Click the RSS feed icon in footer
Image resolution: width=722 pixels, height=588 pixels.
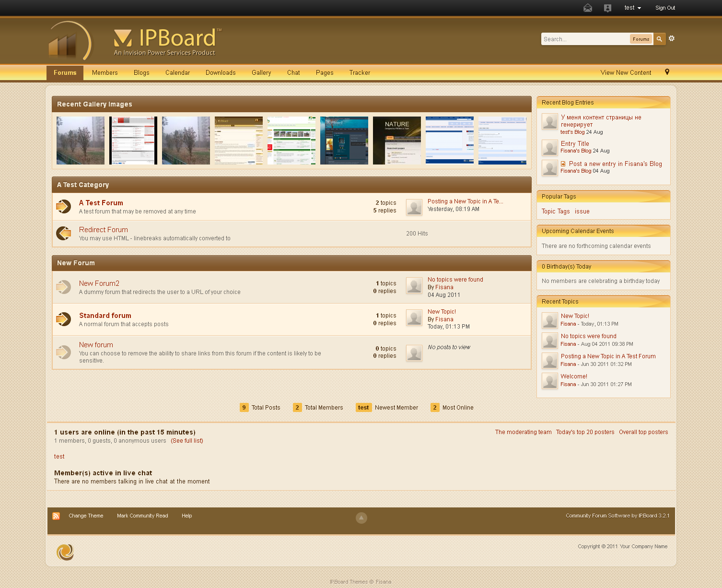pos(56,516)
